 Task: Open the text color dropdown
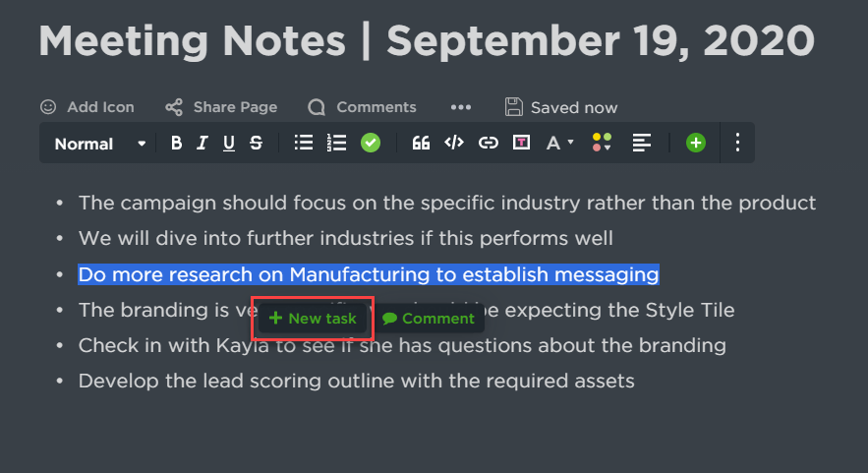558,144
